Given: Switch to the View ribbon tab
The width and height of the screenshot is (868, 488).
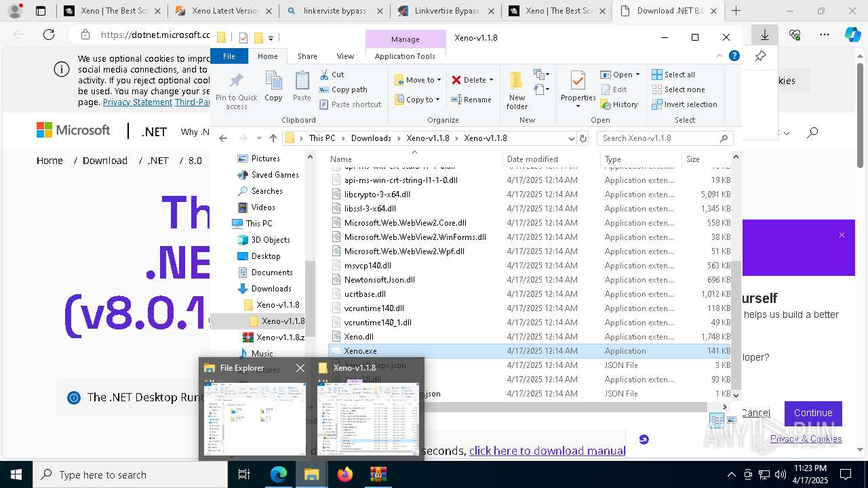Looking at the screenshot, I should click(x=345, y=56).
